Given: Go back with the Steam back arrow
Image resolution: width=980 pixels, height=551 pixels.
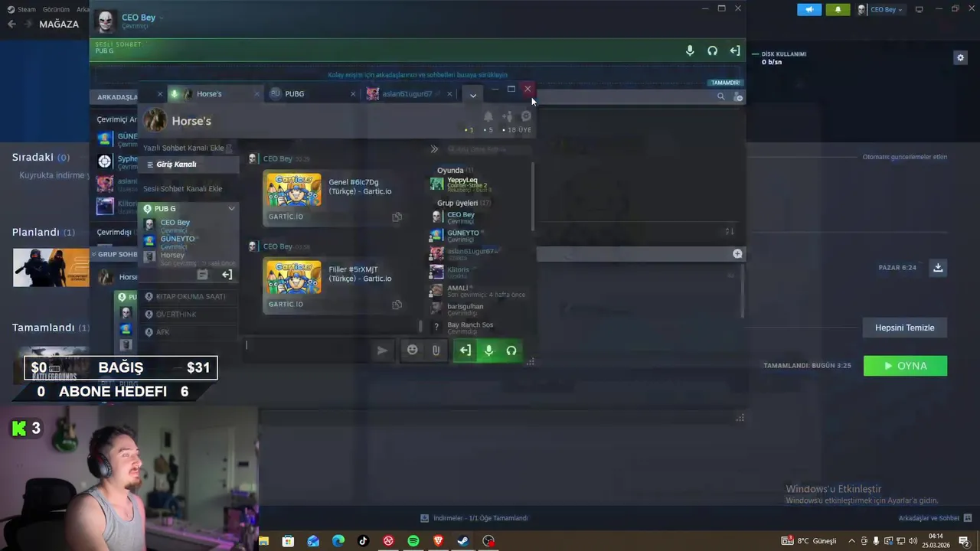Looking at the screenshot, I should pyautogui.click(x=11, y=24).
